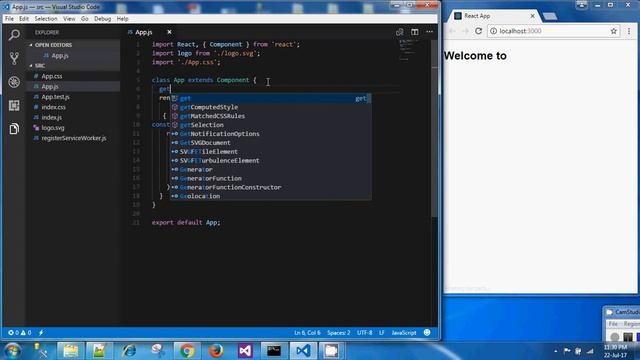Open the Debug view in activity bar

pyautogui.click(x=14, y=82)
